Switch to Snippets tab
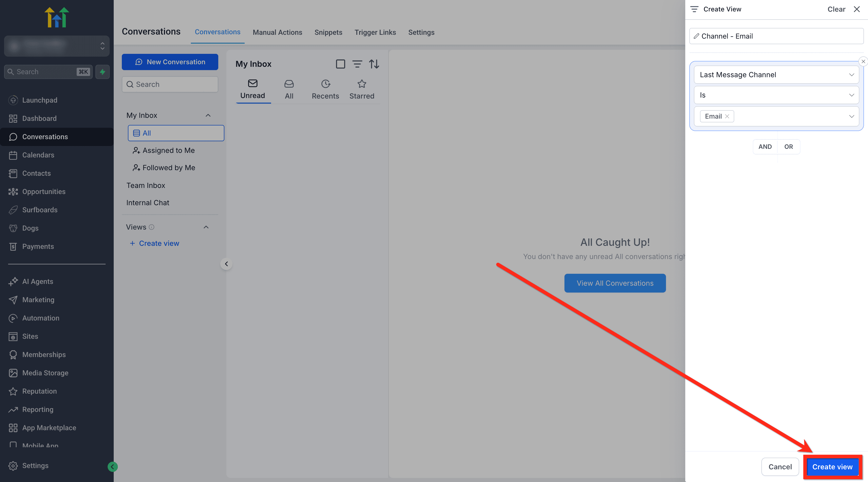868x482 pixels. 328,32
